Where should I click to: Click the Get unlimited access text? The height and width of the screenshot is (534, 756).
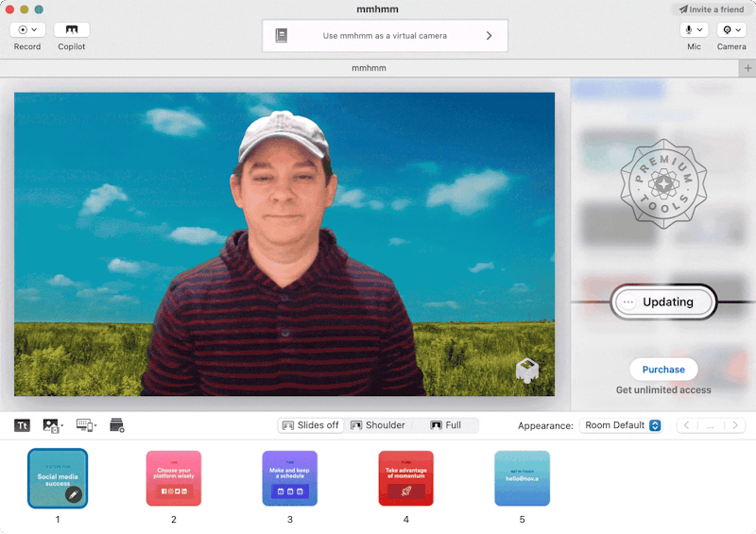click(x=663, y=389)
